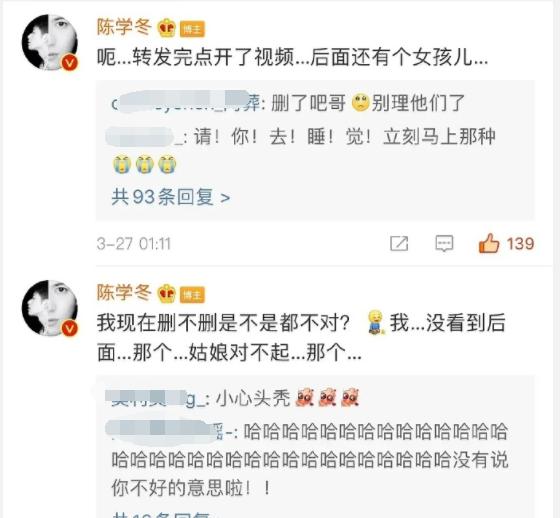This screenshot has width=560, height=518.
Task: Tap the repost icon on first comment
Action: click(x=399, y=244)
